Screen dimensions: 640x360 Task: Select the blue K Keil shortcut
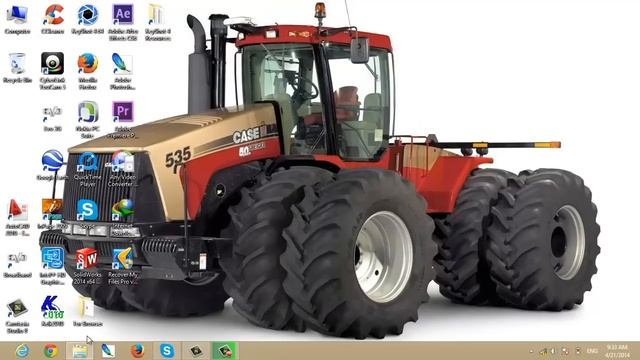click(x=53, y=311)
